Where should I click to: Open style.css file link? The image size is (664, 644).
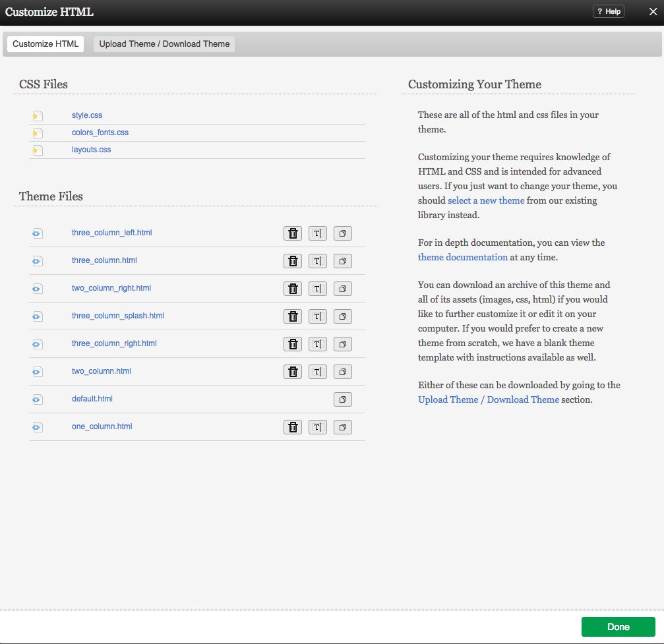(87, 115)
